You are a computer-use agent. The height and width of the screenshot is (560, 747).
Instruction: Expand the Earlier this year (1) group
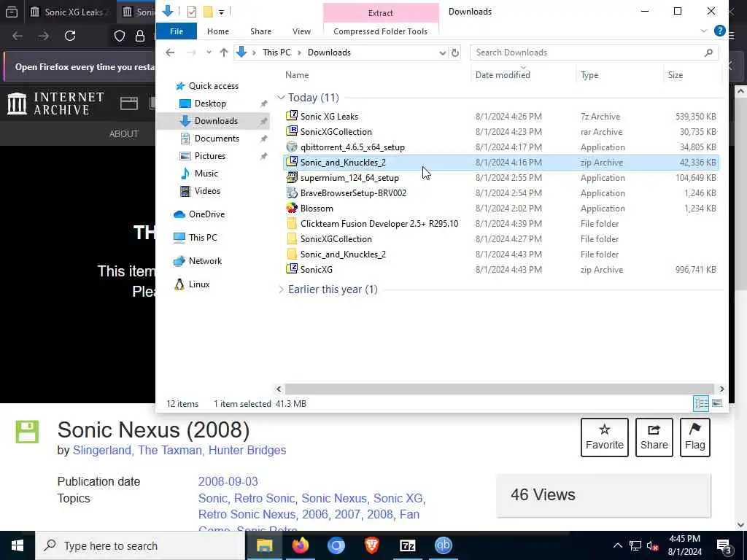281,289
